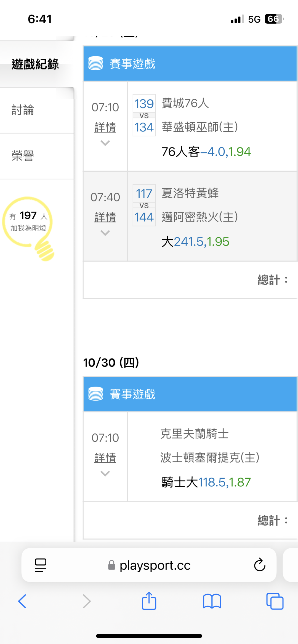Expand details chevron for Cavaliers game

tap(105, 473)
